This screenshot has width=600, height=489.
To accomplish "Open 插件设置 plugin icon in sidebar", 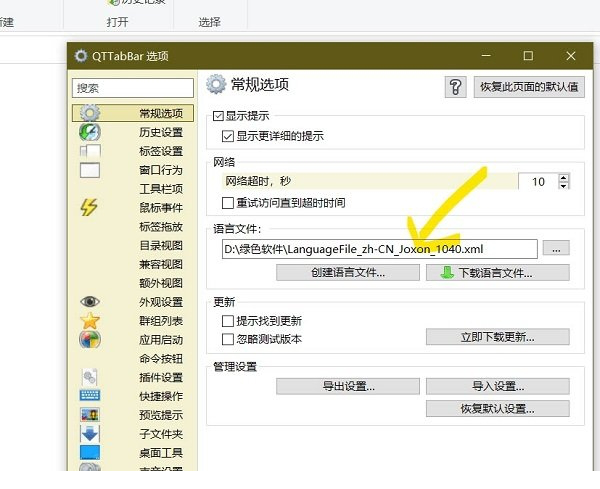I will coord(90,377).
